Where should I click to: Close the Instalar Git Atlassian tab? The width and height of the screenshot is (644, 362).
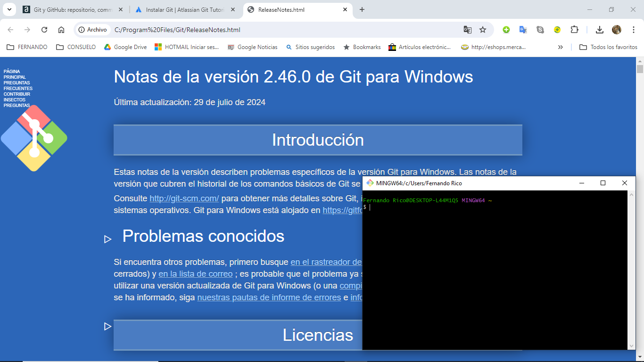(x=232, y=9)
